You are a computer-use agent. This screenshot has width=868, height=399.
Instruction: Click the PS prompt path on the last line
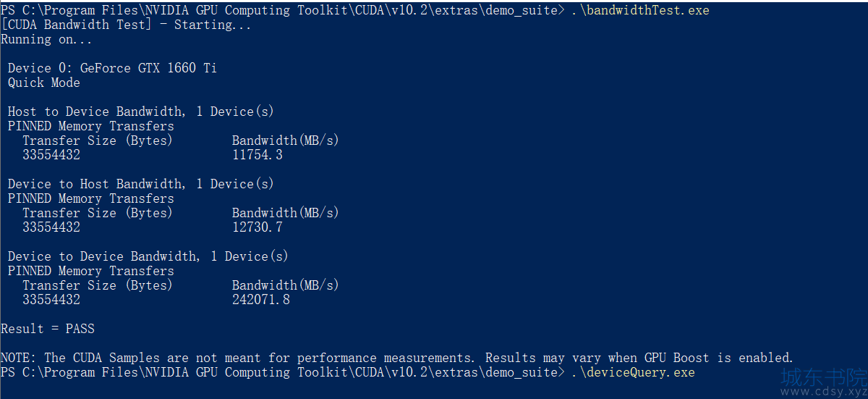282,372
